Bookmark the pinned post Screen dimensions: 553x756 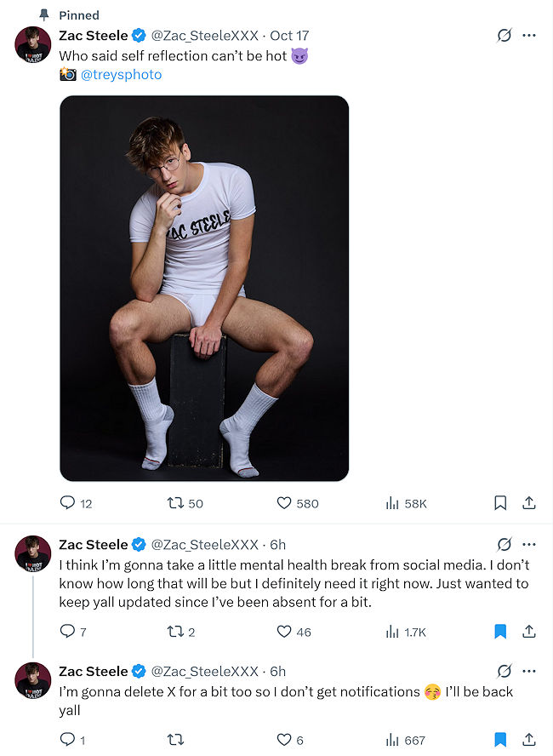click(x=500, y=503)
